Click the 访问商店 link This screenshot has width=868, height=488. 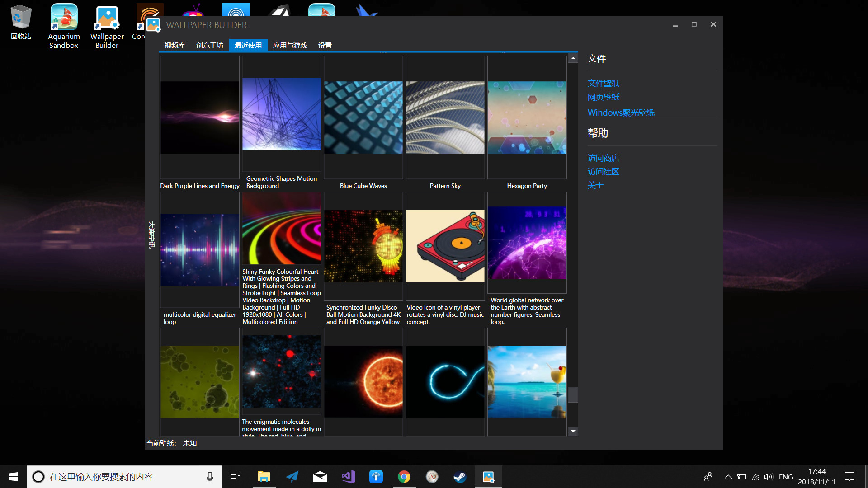coord(604,158)
